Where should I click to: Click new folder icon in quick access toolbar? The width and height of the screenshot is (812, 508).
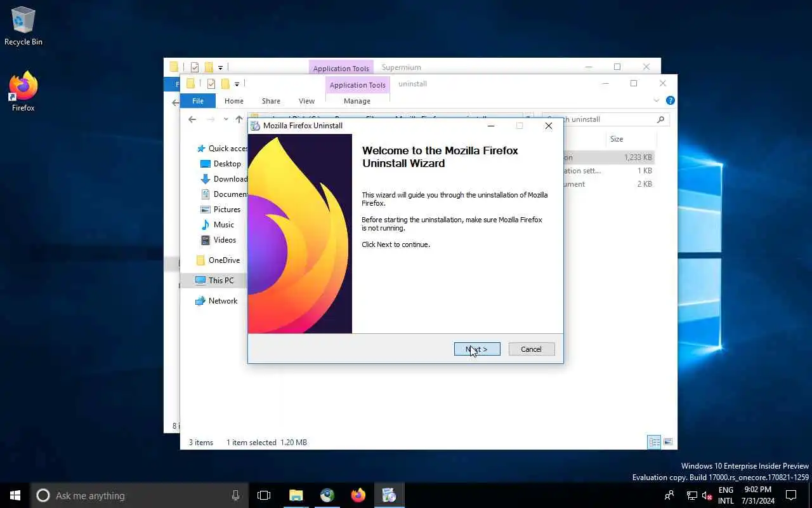point(225,84)
